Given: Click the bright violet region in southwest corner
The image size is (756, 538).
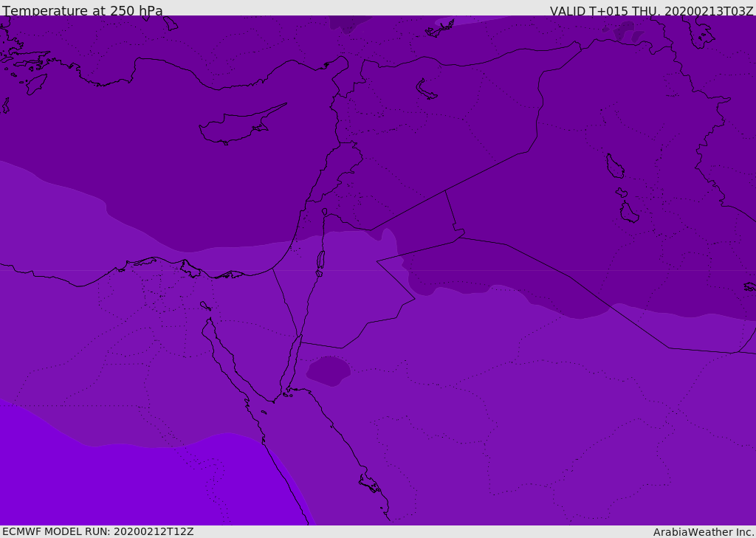Looking at the screenshot, I should click(111, 487).
